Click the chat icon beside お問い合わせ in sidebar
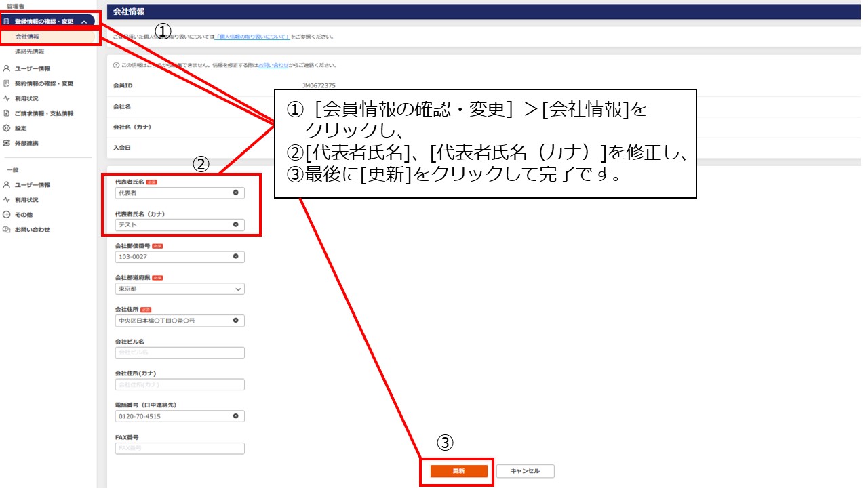The height and width of the screenshot is (488, 868). (x=6, y=230)
